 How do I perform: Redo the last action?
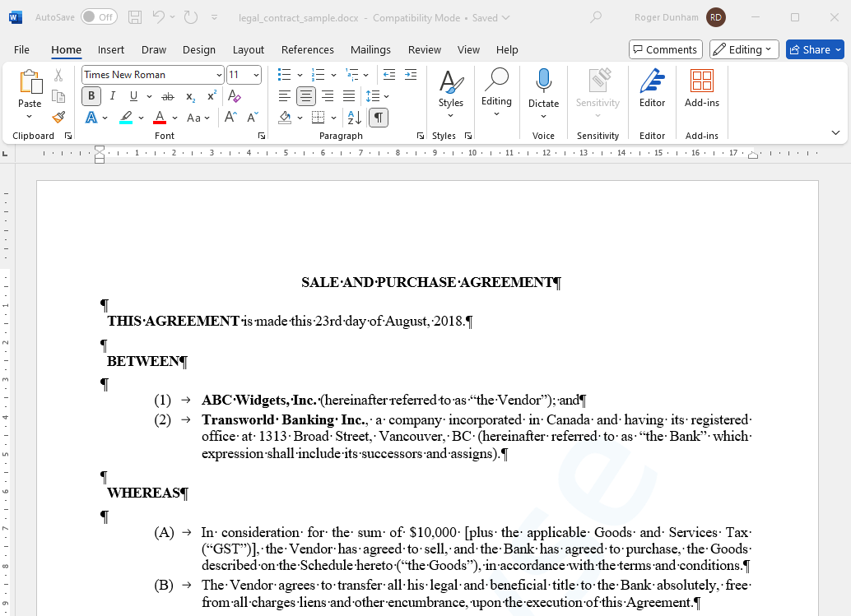[190, 17]
